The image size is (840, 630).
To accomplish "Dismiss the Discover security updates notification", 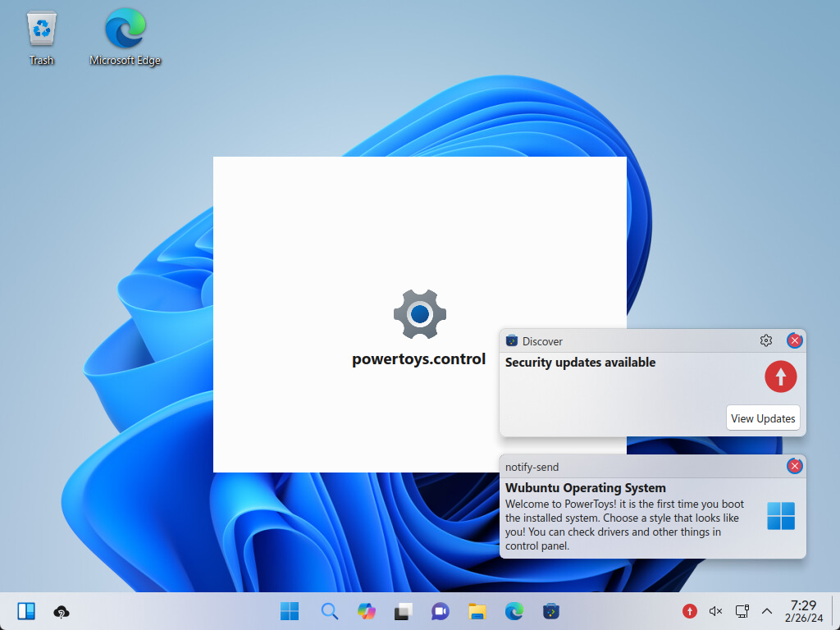I will [x=794, y=340].
